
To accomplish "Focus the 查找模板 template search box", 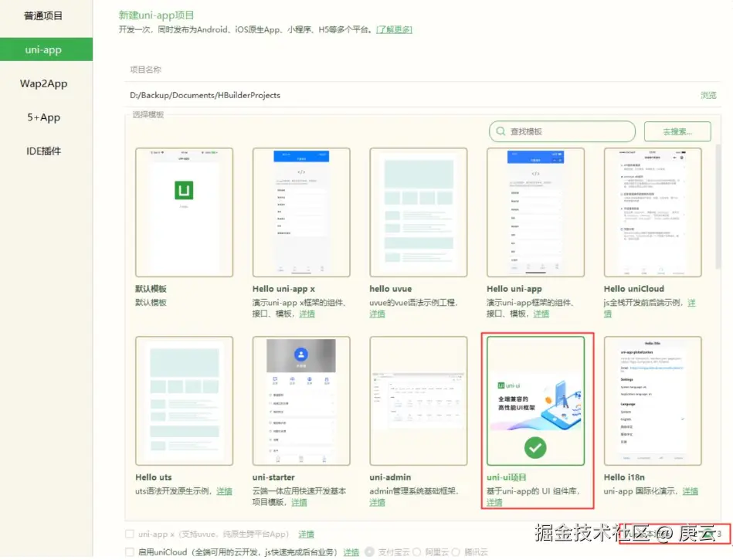I will (x=562, y=131).
